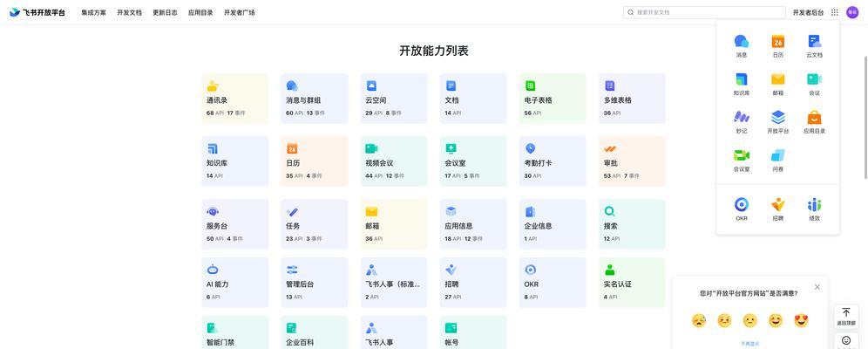Open the 开放平台 app in launcher panel
The image size is (868, 349).
click(777, 122)
